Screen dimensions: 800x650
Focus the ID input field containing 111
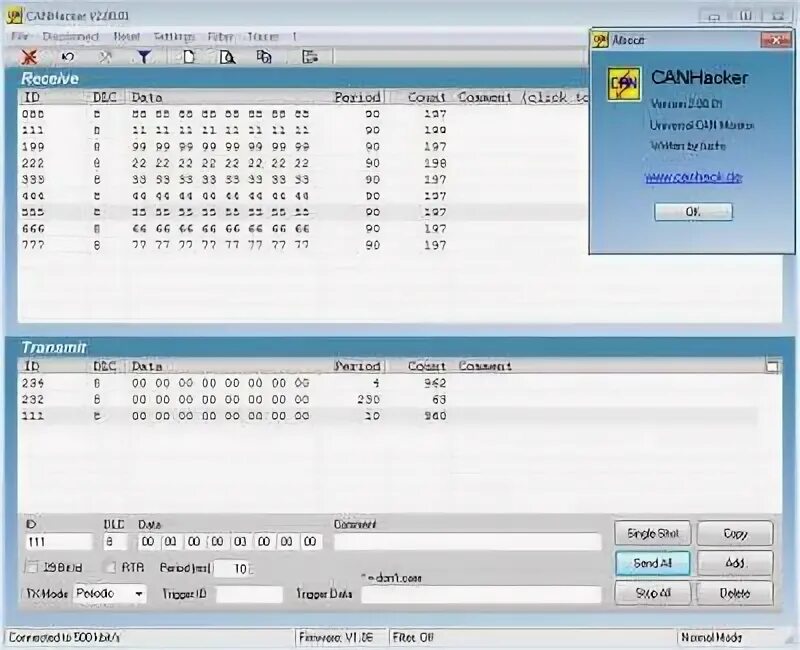(x=59, y=541)
